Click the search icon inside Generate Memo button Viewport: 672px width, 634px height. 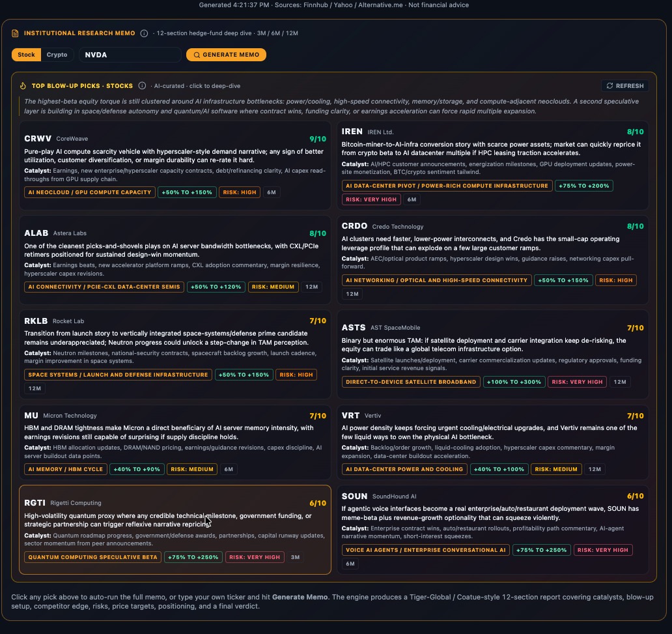(197, 55)
